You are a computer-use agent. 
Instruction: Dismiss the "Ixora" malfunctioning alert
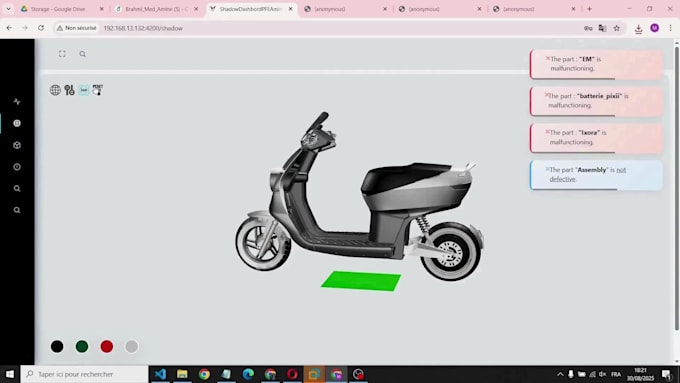547,131
